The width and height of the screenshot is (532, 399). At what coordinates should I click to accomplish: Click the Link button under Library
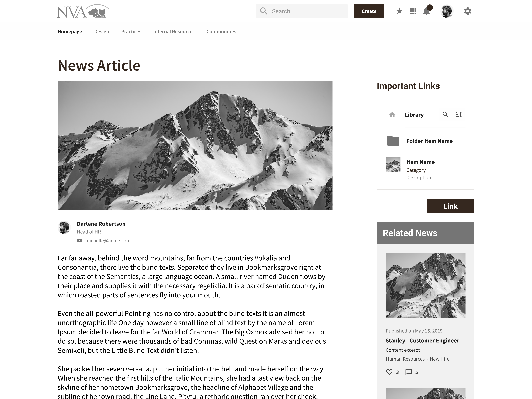point(450,206)
